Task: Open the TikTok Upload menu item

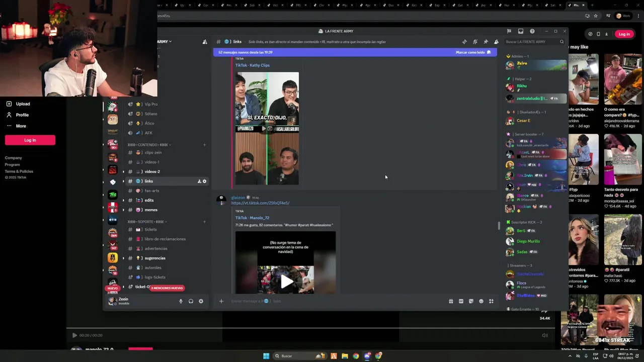Action: tap(23, 104)
